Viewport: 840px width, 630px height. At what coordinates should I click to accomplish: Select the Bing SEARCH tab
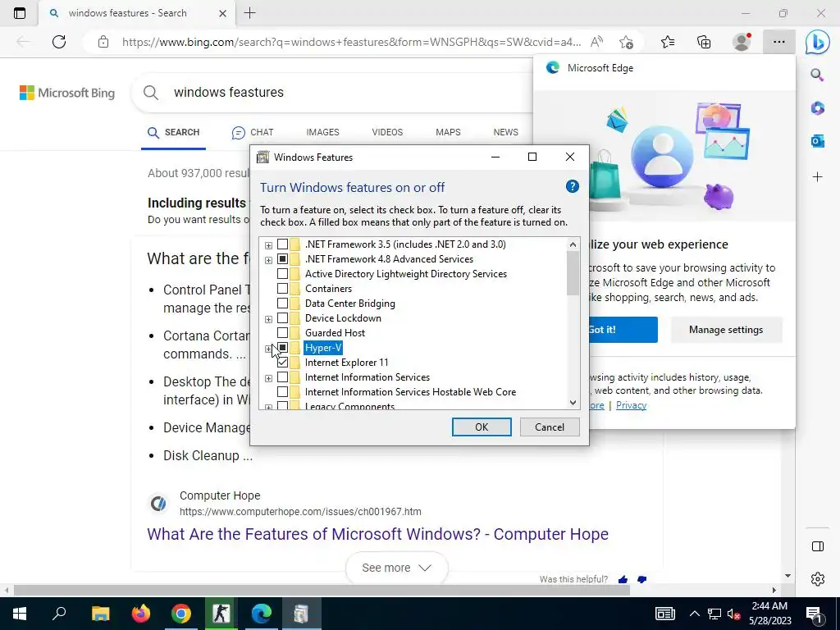pos(174,132)
